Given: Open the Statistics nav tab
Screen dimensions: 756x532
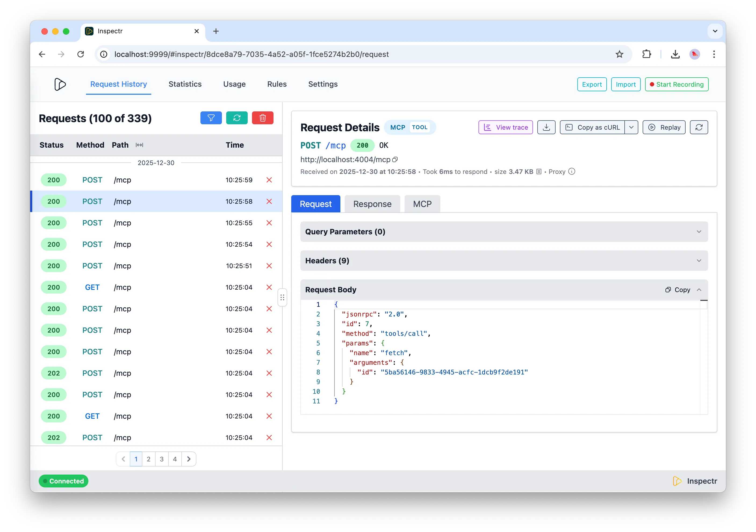Looking at the screenshot, I should (185, 84).
